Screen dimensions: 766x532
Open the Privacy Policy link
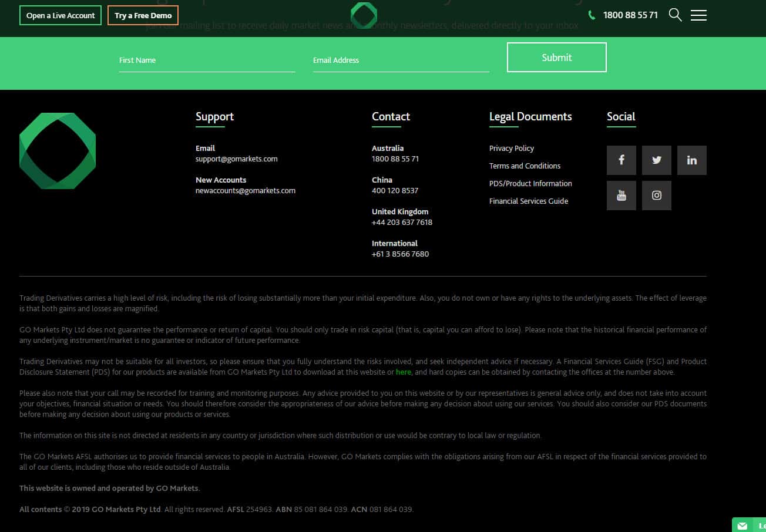click(x=512, y=149)
